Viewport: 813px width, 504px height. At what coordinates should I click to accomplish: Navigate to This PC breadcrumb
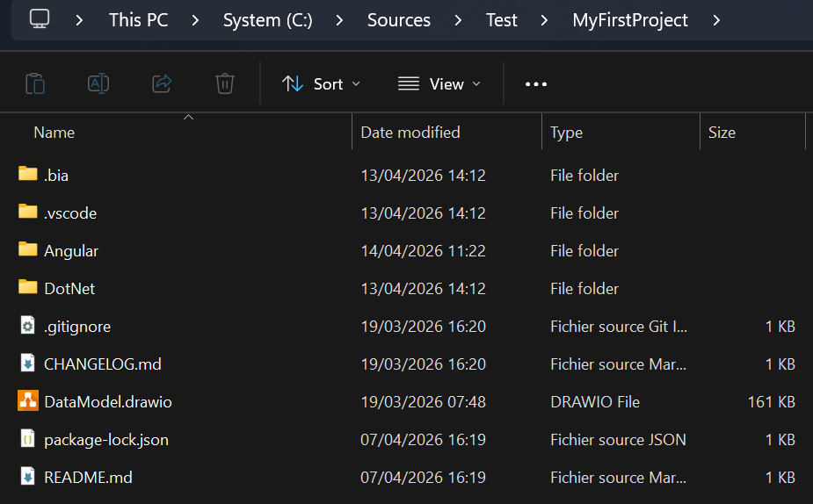tap(139, 20)
